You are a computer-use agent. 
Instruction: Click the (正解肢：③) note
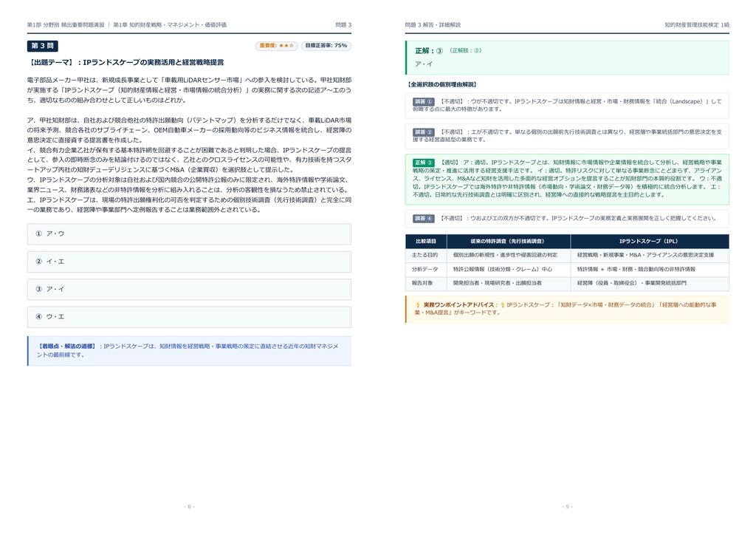(465, 51)
